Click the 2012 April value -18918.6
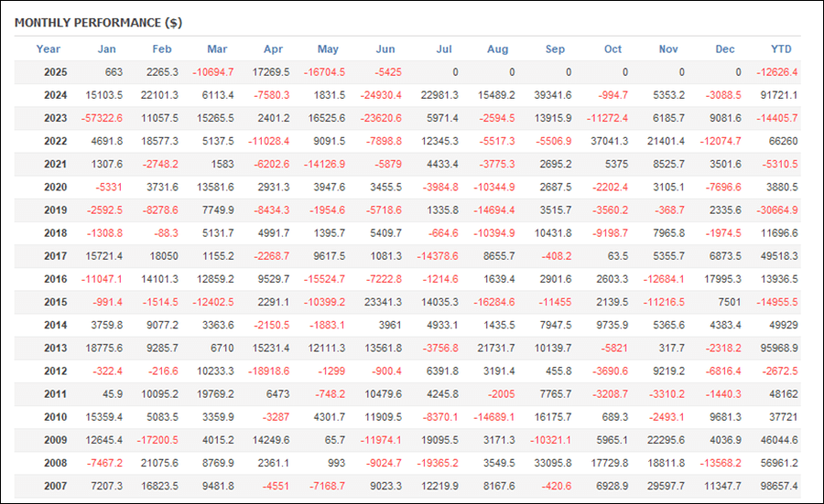This screenshot has height=504, width=824. [x=268, y=371]
